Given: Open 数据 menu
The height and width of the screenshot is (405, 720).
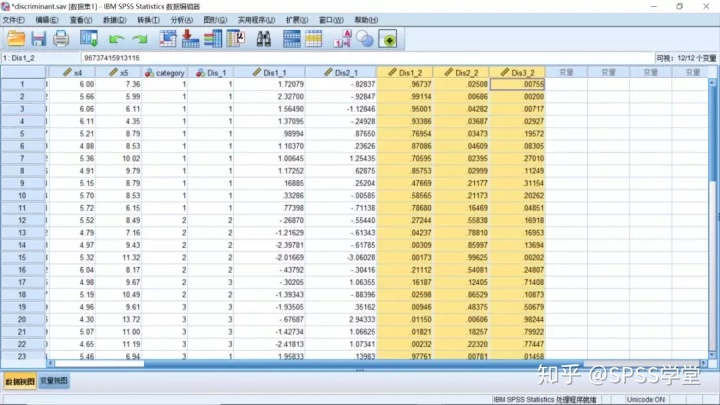Looking at the screenshot, I should 114,20.
